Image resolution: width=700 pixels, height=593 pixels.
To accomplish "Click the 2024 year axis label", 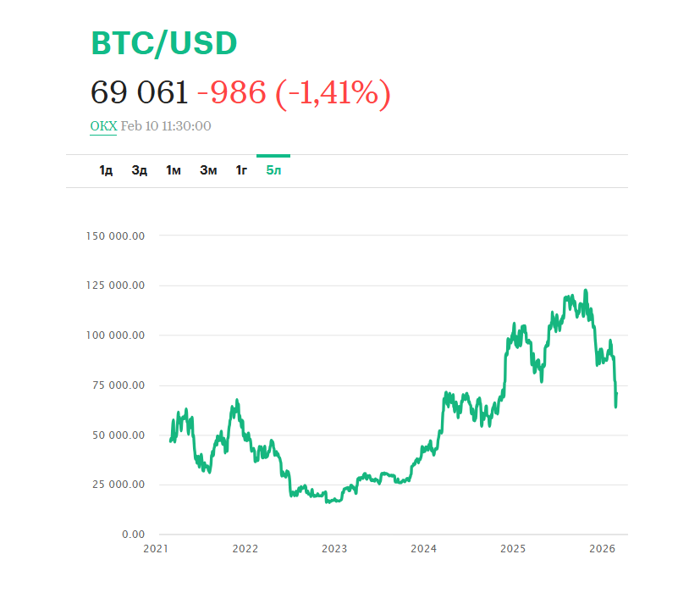I will coord(423,549).
